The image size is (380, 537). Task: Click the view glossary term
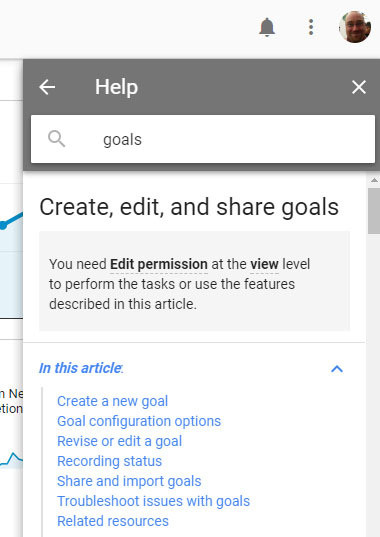click(x=264, y=264)
